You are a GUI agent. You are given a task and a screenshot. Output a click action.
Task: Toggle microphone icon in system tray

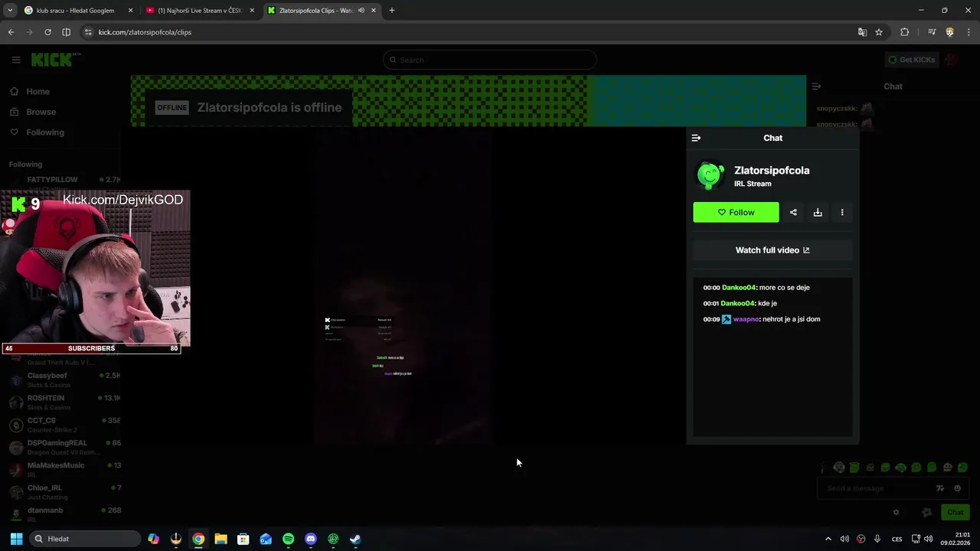click(877, 539)
